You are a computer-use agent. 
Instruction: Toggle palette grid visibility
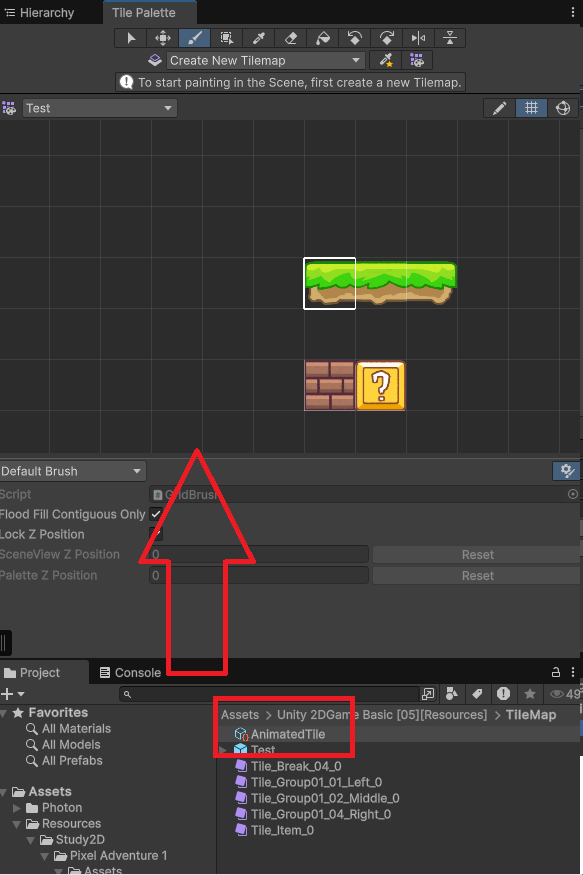531,108
